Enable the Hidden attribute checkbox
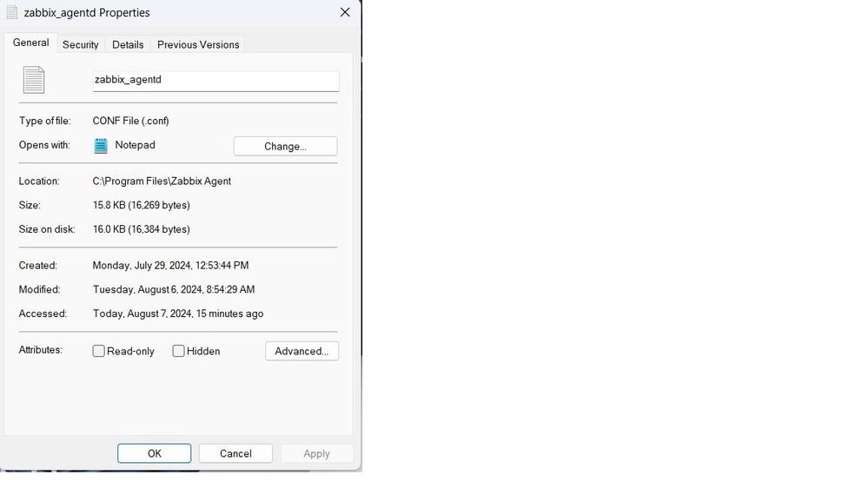The image size is (868, 488). click(178, 351)
